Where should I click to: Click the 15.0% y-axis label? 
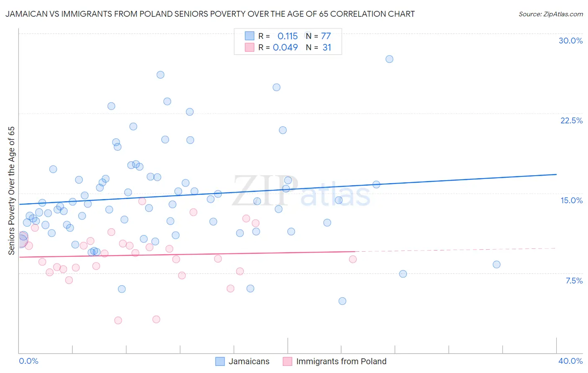tap(571, 200)
